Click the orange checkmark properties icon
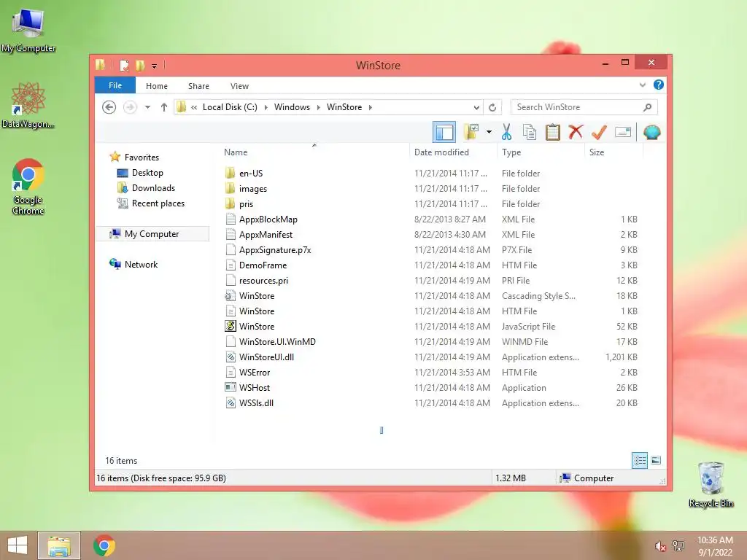 [x=599, y=132]
